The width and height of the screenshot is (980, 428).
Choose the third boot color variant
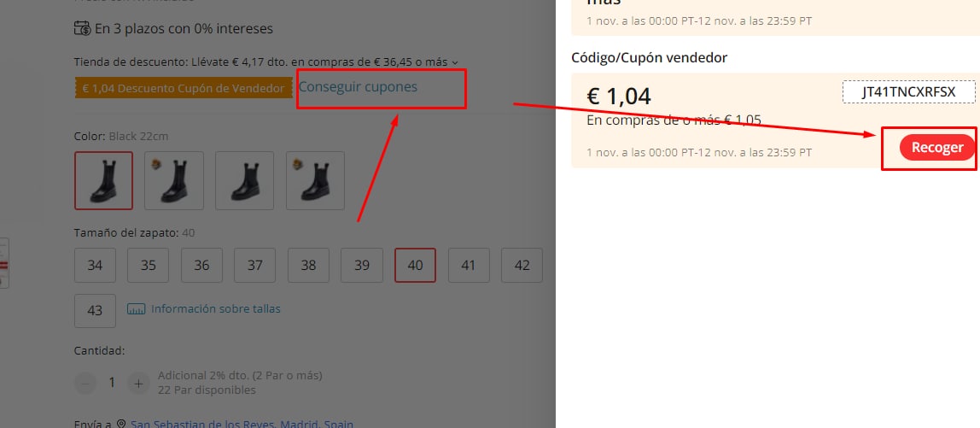[244, 180]
